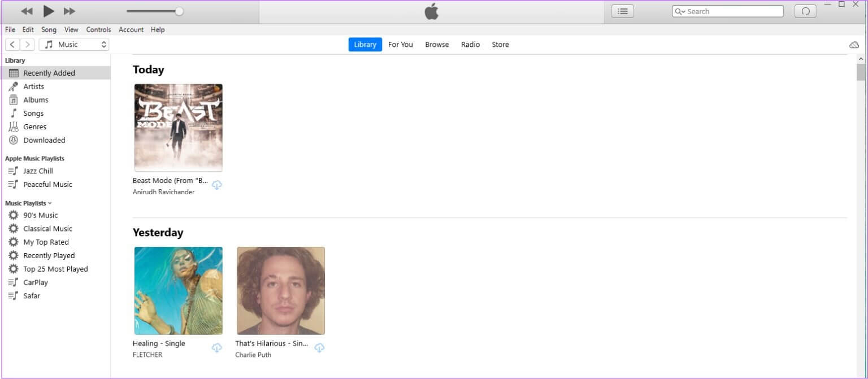This screenshot has width=868, height=379.
Task: Open the Account menu
Action: click(x=131, y=29)
